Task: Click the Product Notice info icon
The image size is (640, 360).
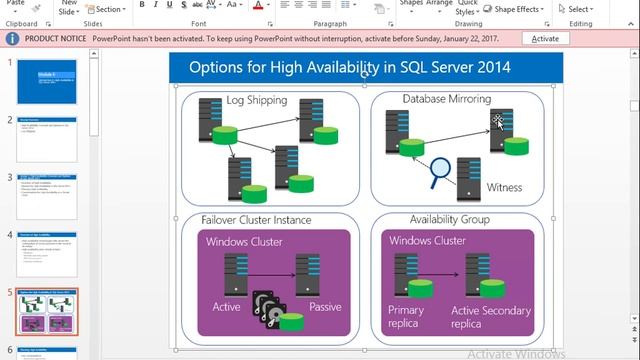Action: [x=13, y=39]
